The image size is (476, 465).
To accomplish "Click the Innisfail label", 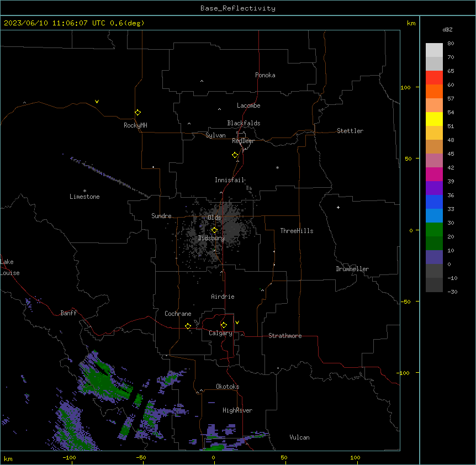I will pyautogui.click(x=229, y=180).
